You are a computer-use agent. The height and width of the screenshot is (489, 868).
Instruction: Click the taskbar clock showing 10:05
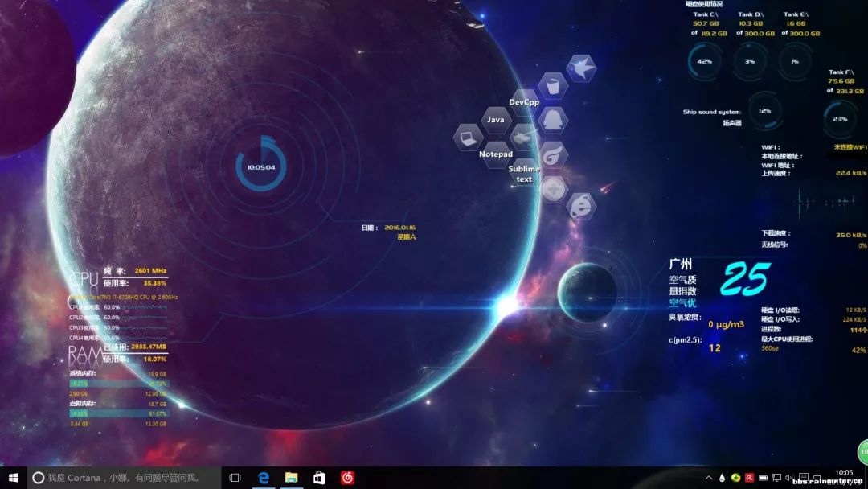(x=844, y=472)
